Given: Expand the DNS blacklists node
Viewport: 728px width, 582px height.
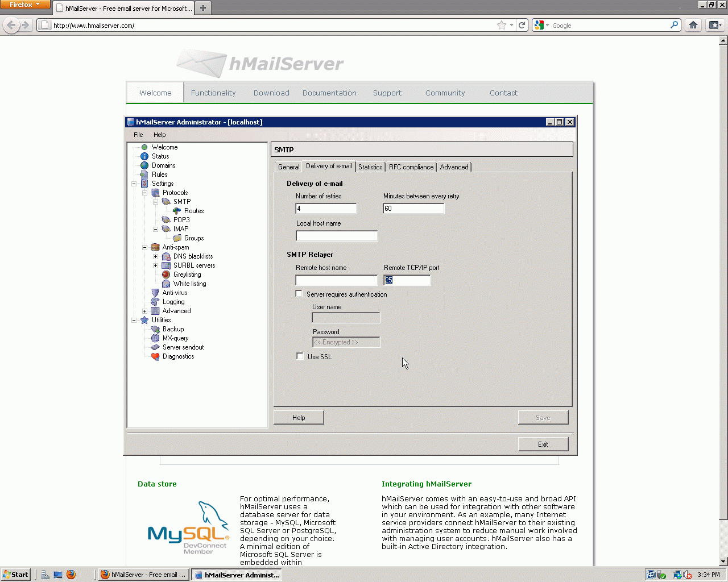Looking at the screenshot, I should click(156, 256).
